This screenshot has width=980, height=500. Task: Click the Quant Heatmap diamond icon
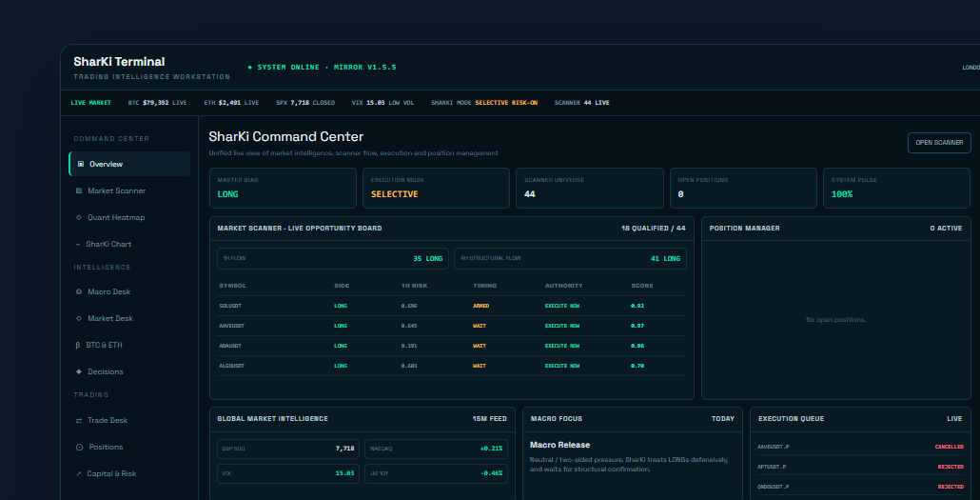click(x=79, y=218)
